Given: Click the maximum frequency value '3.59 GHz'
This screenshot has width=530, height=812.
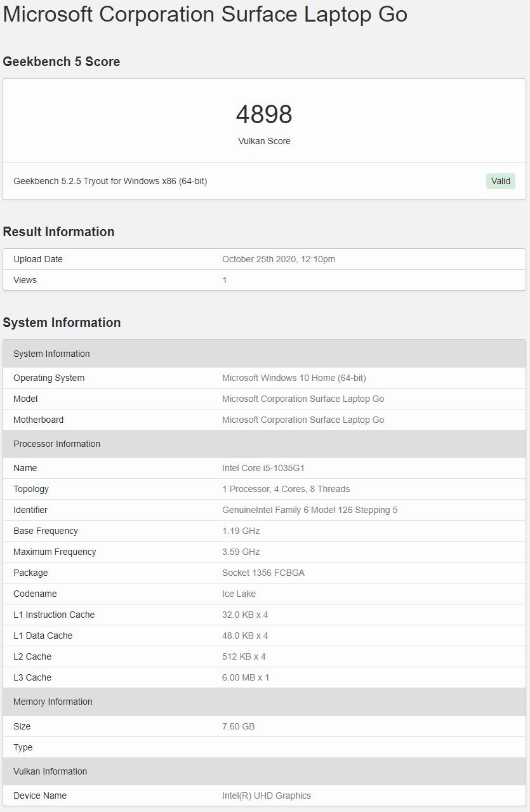Looking at the screenshot, I should coord(241,552).
